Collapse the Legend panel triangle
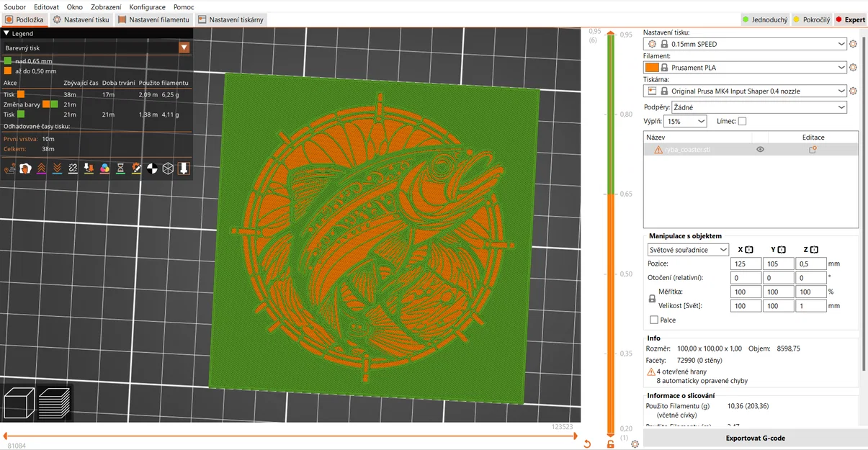 [x=6, y=33]
